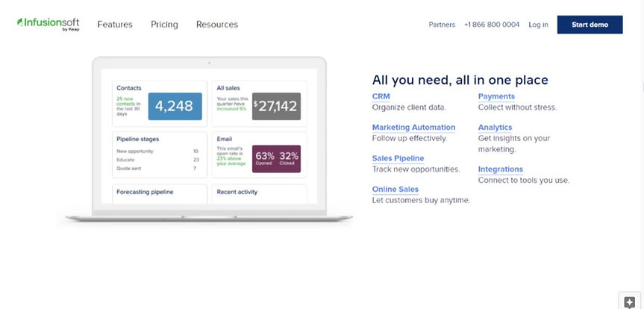This screenshot has width=644, height=309.
Task: Open the Online Sales link
Action: (x=395, y=190)
